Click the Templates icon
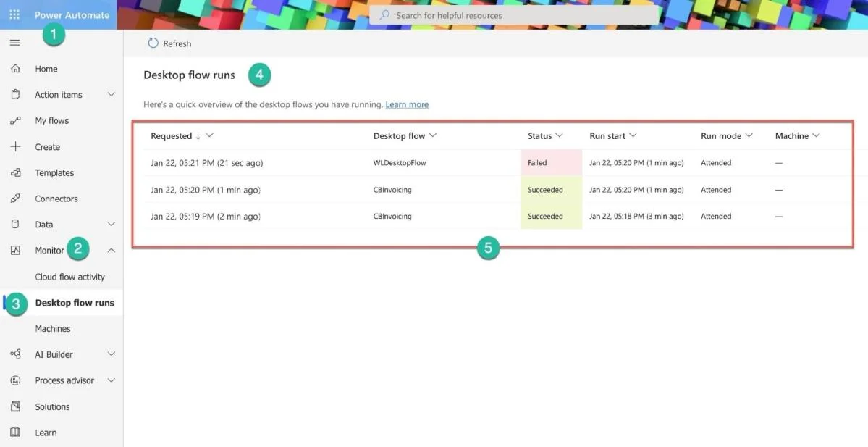This screenshot has width=868, height=447. click(15, 173)
